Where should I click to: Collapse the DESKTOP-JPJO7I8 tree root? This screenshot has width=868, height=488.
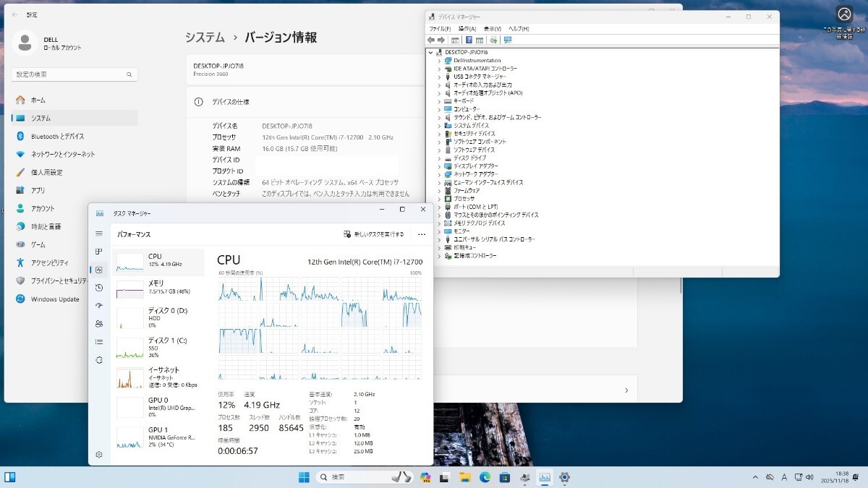tap(430, 51)
